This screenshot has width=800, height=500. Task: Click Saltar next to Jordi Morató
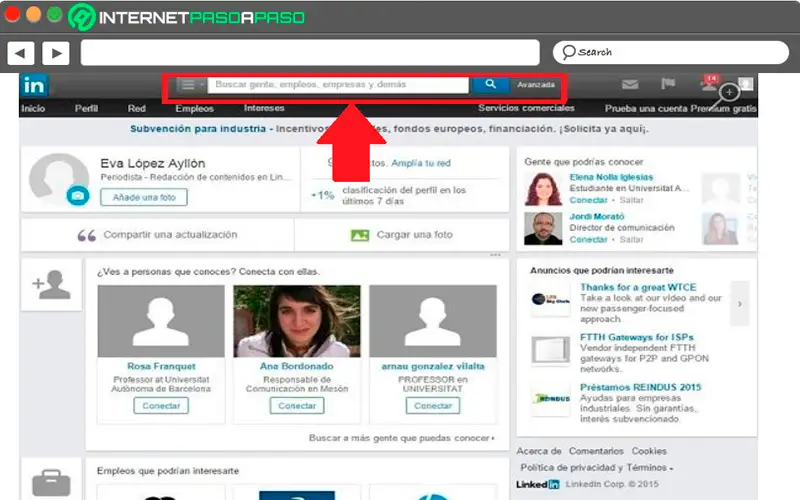(x=631, y=239)
